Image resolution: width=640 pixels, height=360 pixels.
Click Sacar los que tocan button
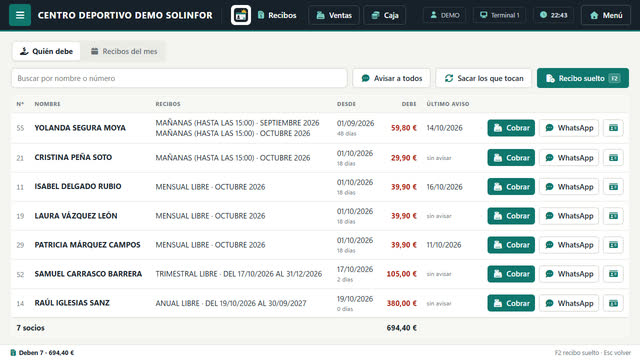click(x=484, y=78)
